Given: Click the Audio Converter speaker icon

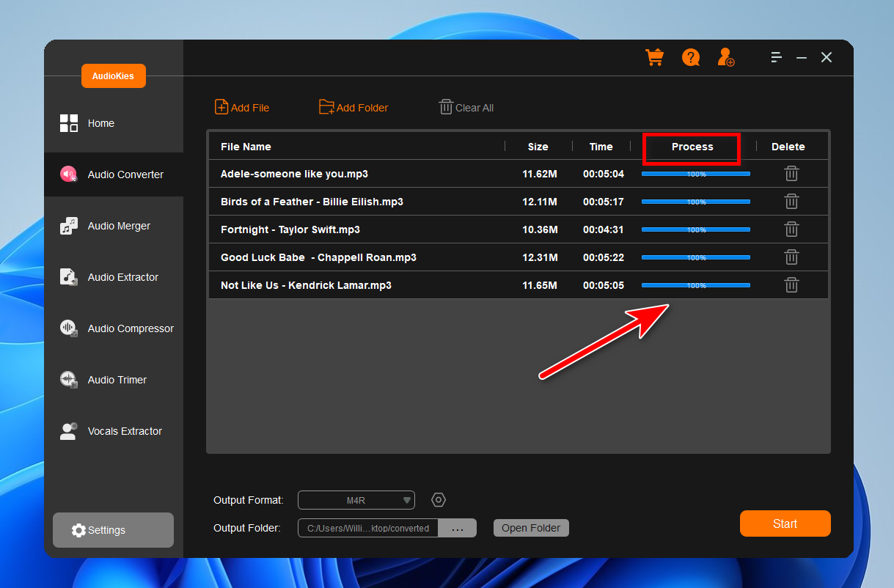Looking at the screenshot, I should pos(69,174).
